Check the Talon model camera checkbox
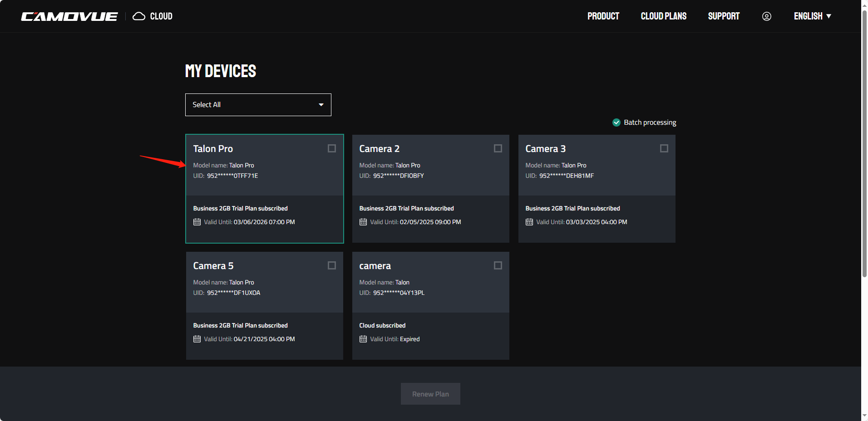The image size is (868, 421). click(498, 265)
